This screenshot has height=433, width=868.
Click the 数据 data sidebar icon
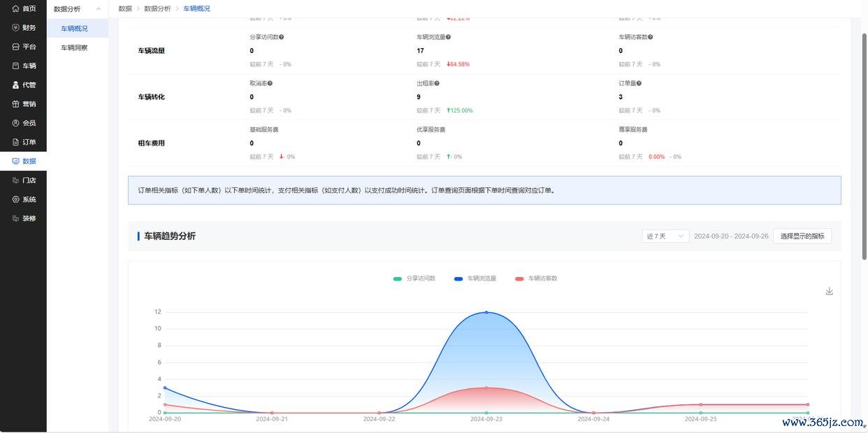pos(15,161)
